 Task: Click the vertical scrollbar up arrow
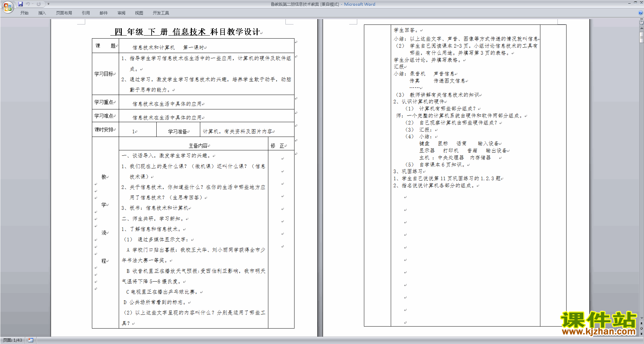point(641,29)
